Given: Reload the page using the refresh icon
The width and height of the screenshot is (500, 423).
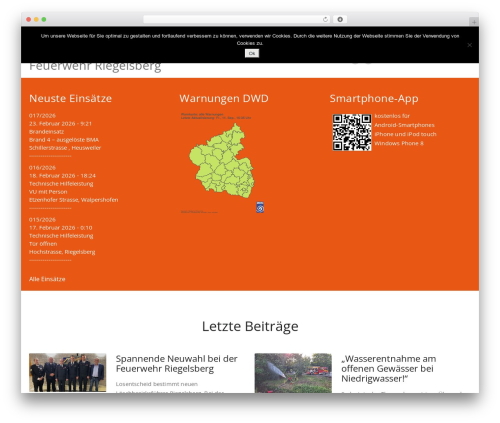Looking at the screenshot, I should point(325,20).
